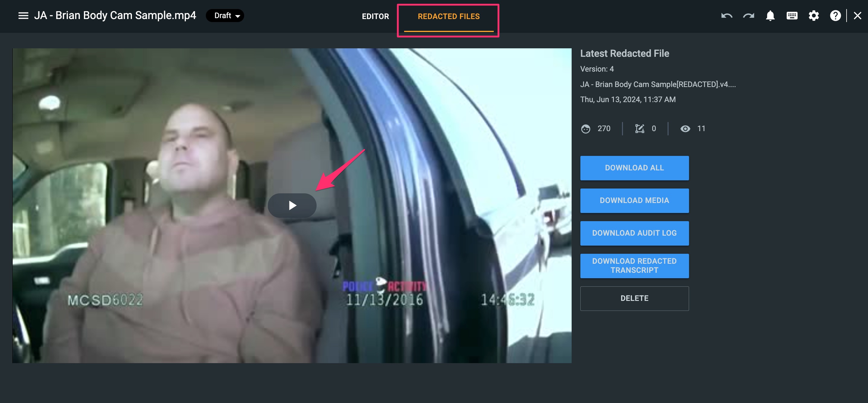Close the editor with X icon
The width and height of the screenshot is (868, 403).
coord(857,16)
